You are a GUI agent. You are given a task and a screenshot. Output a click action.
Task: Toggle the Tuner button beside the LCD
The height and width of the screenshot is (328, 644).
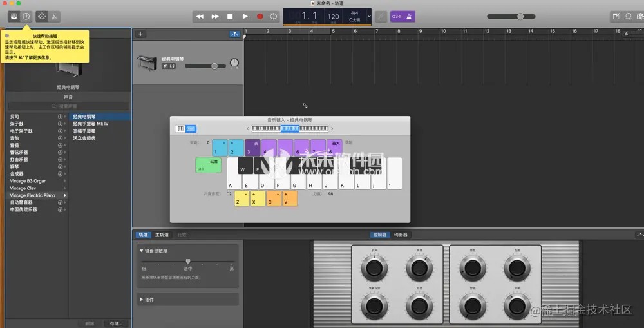[381, 17]
